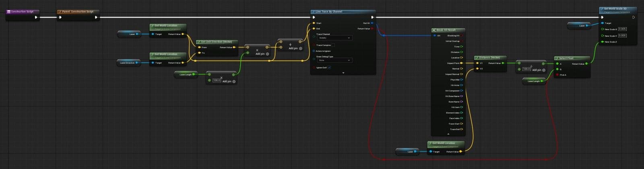The image size is (644, 169).
Task: Click the End pin on Line Trace node
Action: point(314,29)
